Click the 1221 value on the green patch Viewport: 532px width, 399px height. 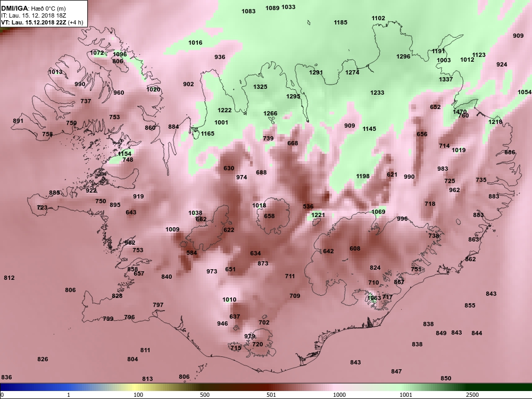click(318, 215)
